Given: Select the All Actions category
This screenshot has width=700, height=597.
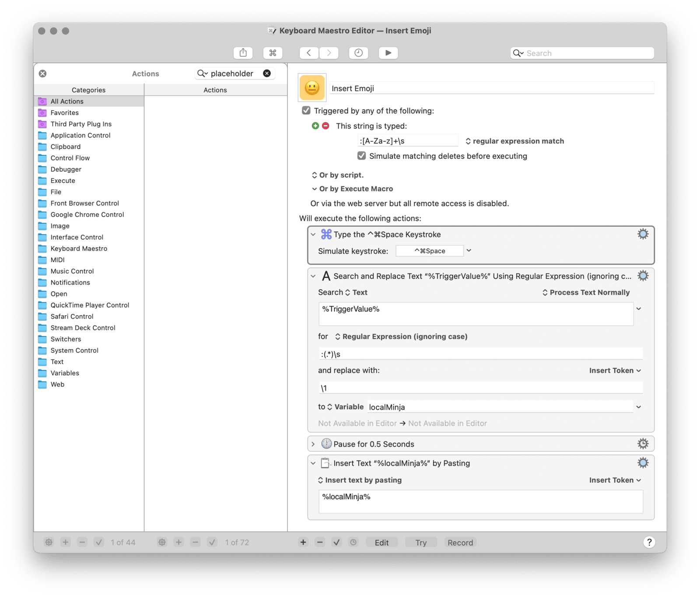Looking at the screenshot, I should [89, 102].
